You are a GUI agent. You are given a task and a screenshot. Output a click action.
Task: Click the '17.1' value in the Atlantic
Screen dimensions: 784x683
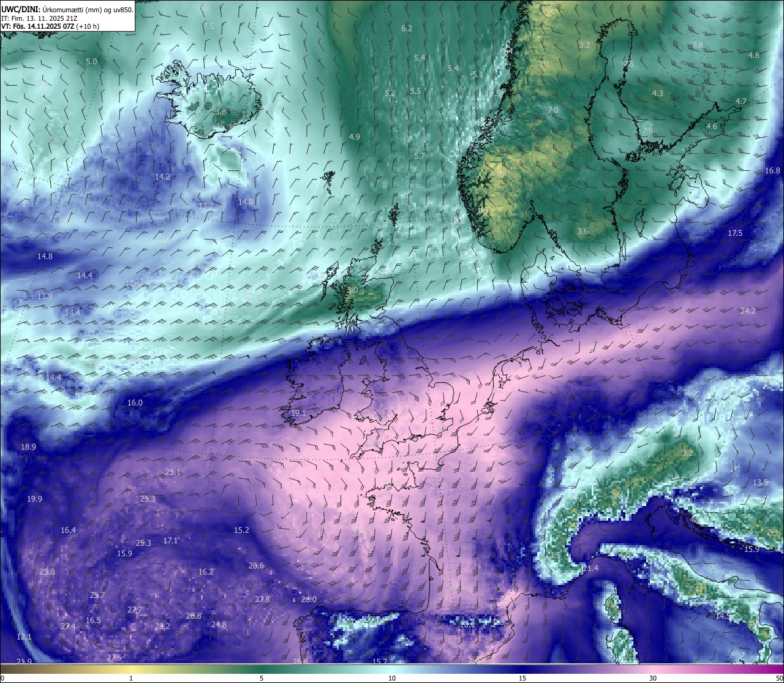point(170,541)
